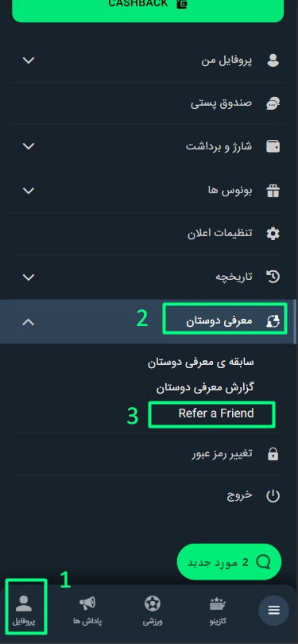
Task: Open سابقه ی معرفی دوستان submenu item
Action: click(x=201, y=363)
